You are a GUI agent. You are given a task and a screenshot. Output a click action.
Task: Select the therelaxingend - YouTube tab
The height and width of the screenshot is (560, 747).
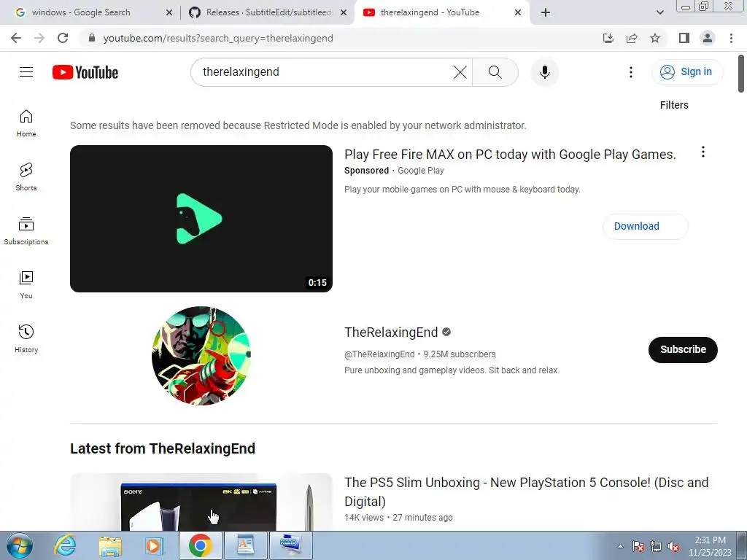click(441, 12)
